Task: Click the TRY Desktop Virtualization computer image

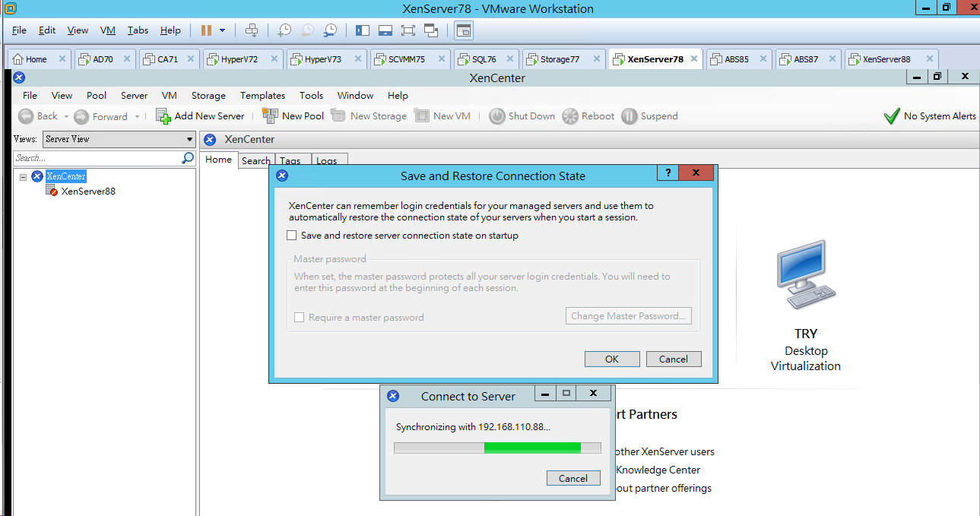Action: pos(806,276)
